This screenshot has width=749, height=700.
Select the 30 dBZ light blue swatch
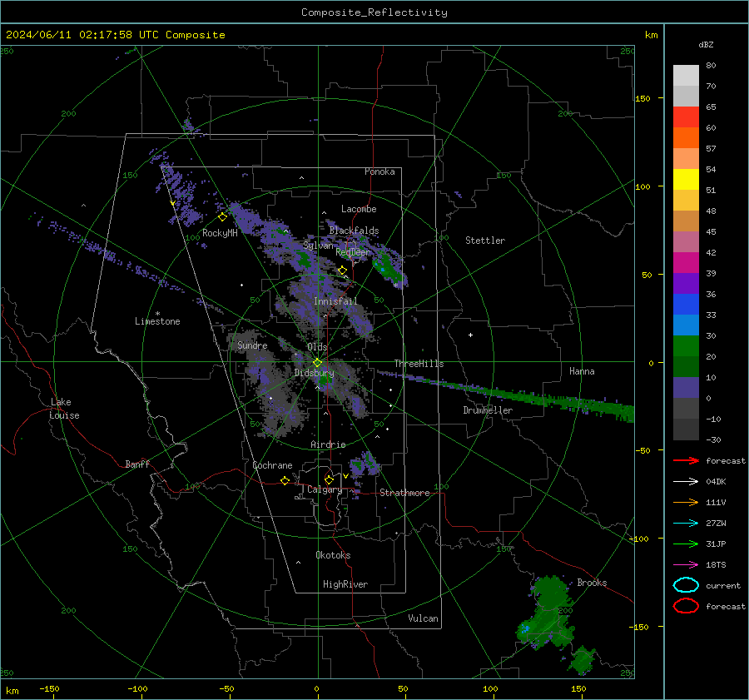(686, 325)
